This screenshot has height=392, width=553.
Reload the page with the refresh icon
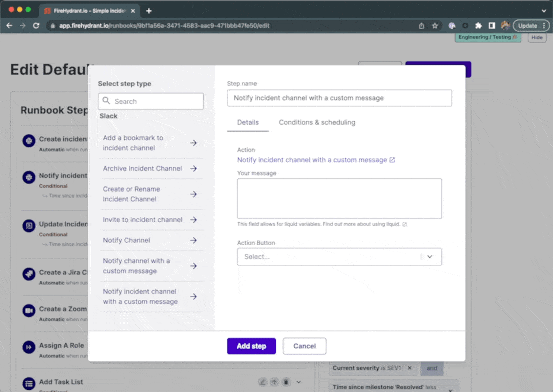click(36, 26)
